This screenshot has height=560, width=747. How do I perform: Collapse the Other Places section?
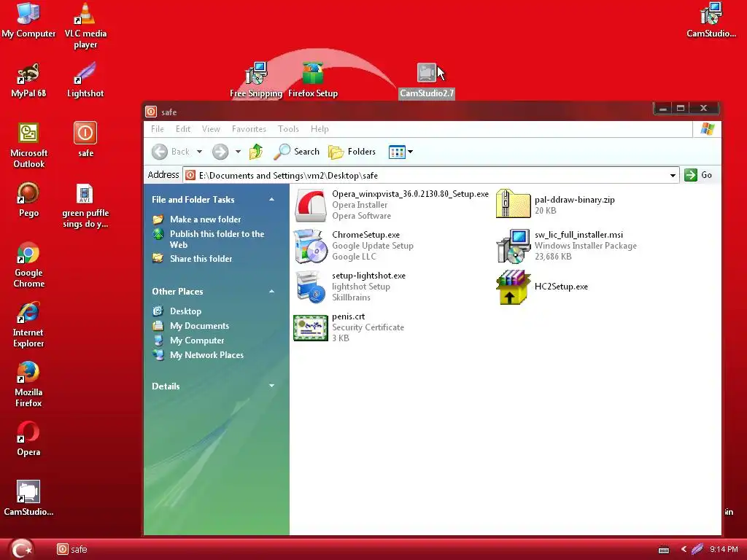271,292
